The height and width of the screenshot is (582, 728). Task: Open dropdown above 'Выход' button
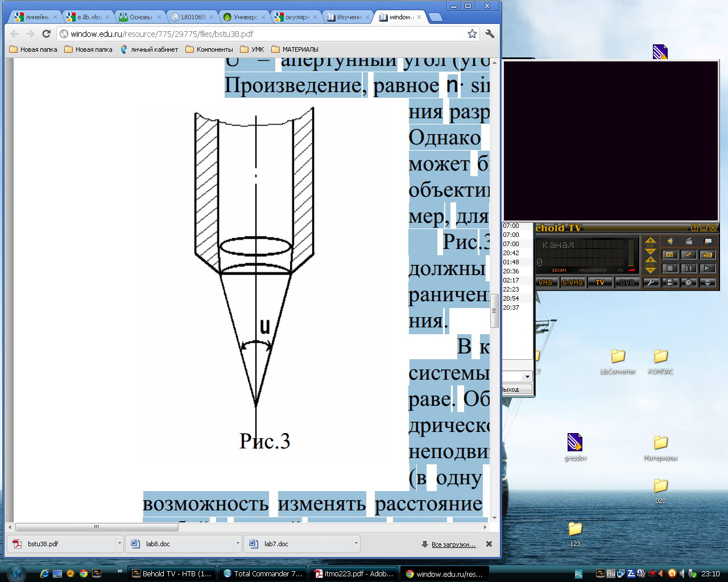527,376
